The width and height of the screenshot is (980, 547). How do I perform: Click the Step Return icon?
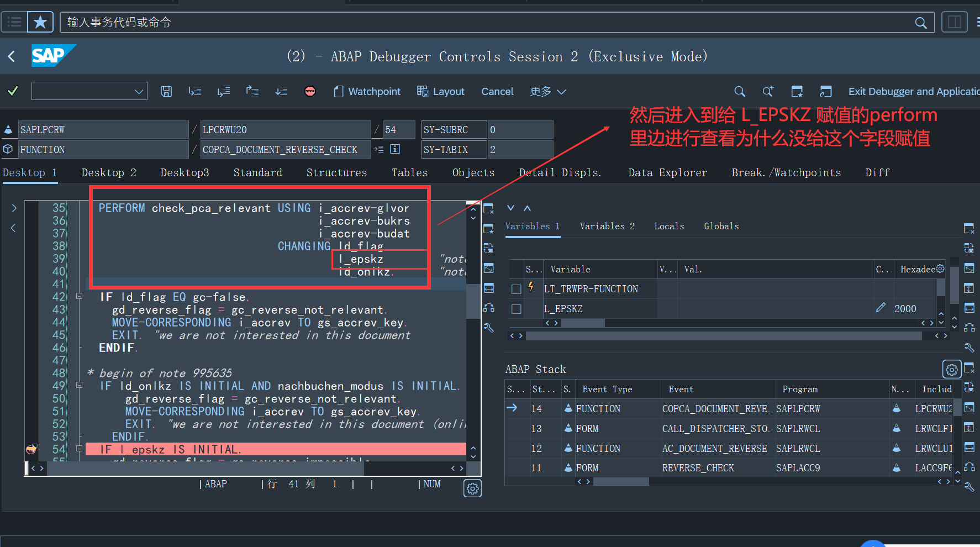click(x=252, y=91)
